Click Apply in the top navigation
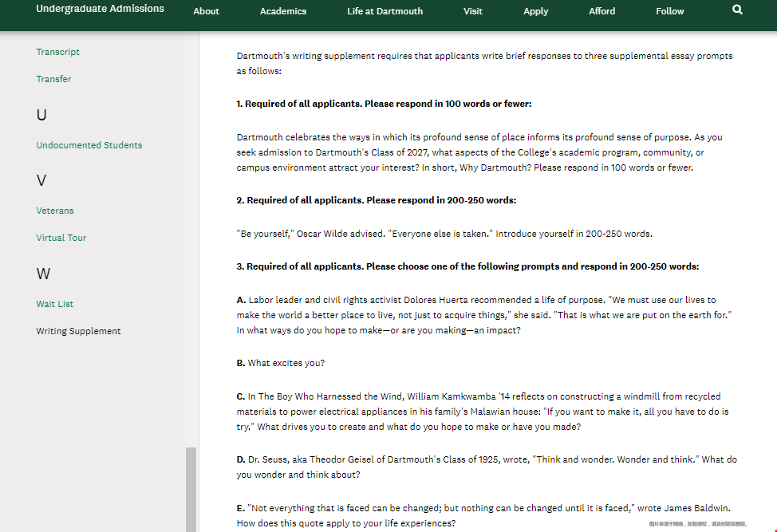Viewport: 777px width, 532px height. click(535, 11)
